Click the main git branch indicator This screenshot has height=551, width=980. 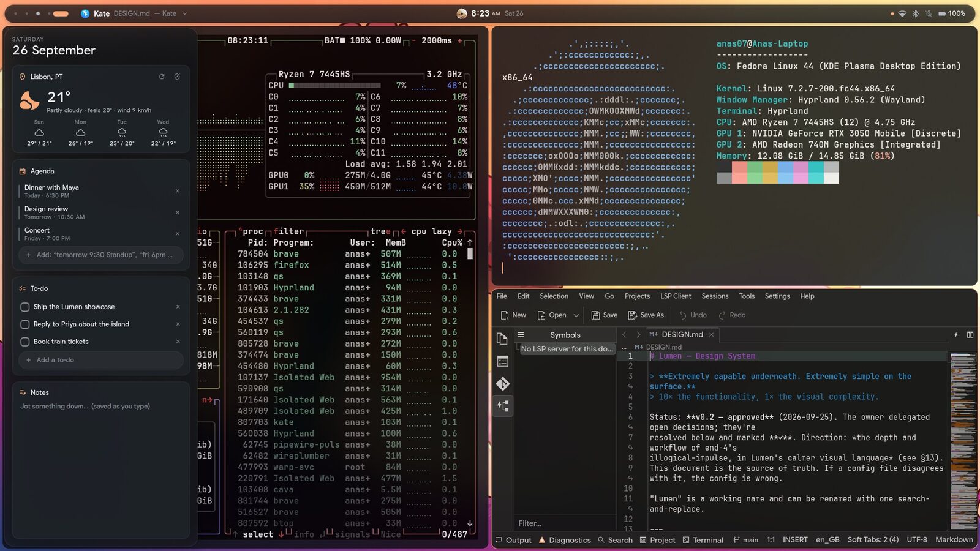[x=745, y=540]
